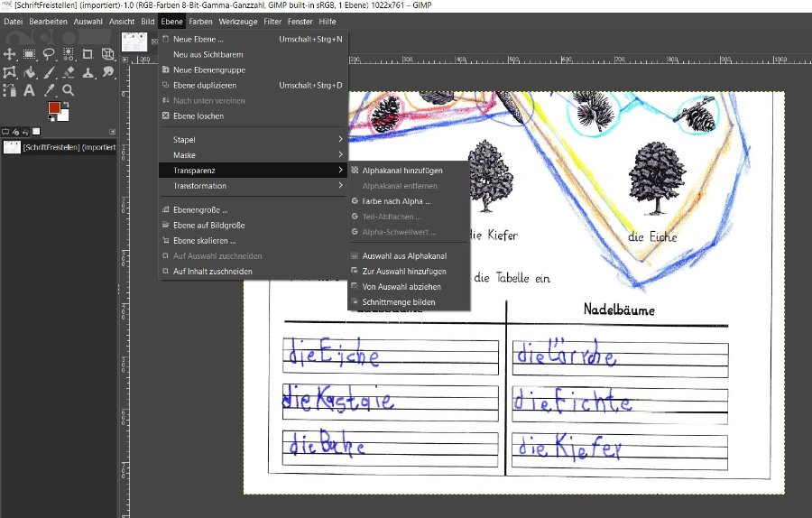Select the Text tool
This screenshot has height=518, width=812.
tap(29, 90)
